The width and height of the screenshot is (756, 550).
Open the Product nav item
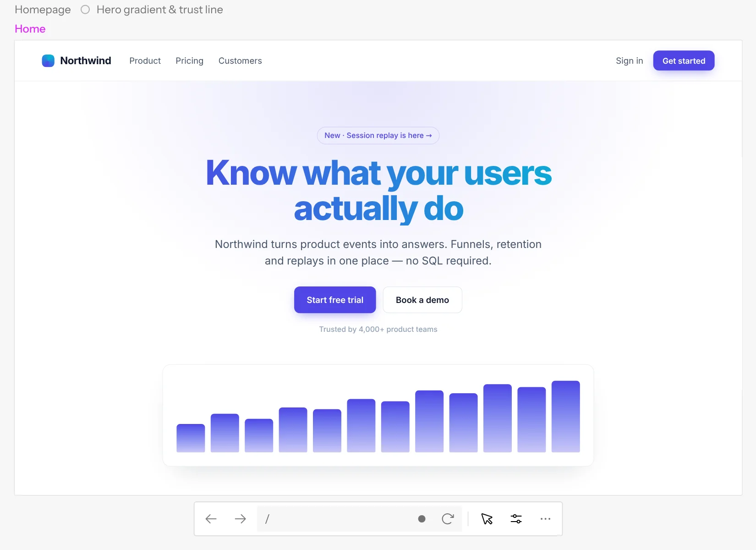click(145, 61)
